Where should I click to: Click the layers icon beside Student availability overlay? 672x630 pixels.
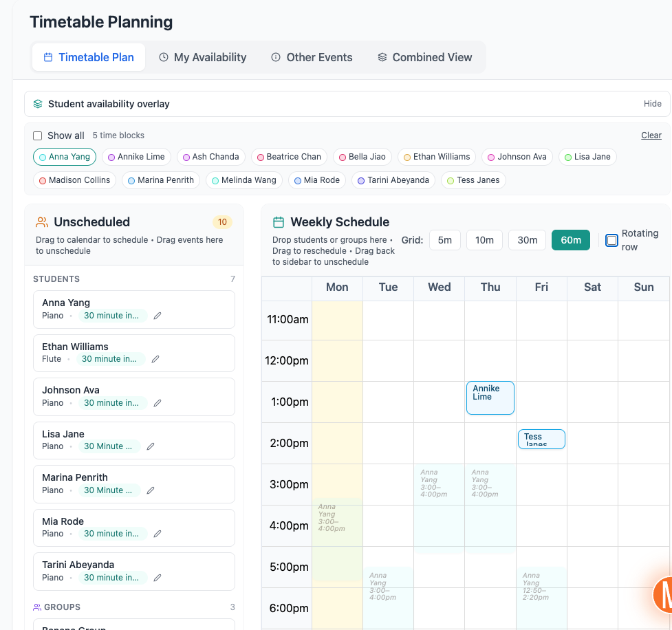37,104
